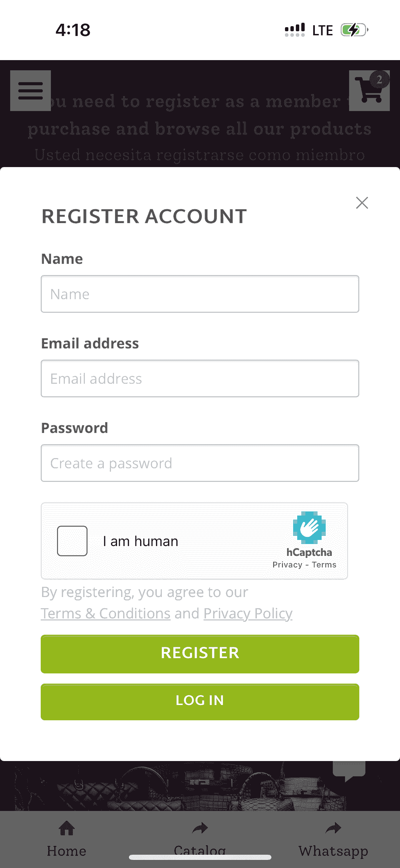400x868 pixels.
Task: Open hCaptcha Privacy link
Action: click(287, 565)
